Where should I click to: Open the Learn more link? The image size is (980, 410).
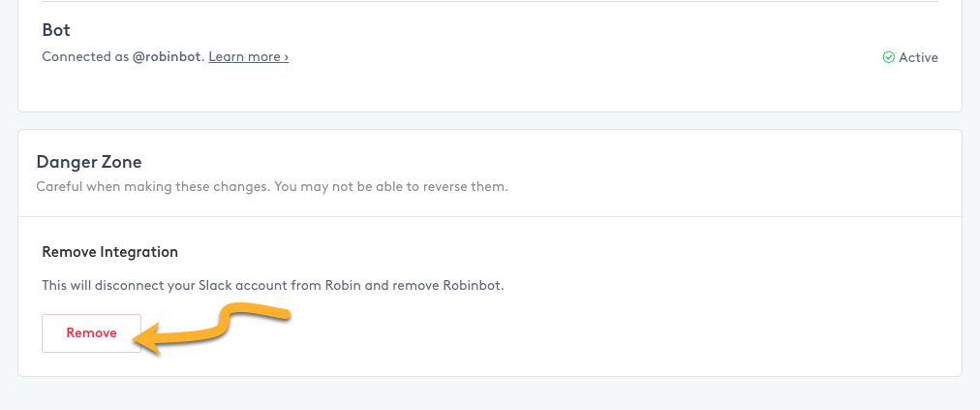248,57
